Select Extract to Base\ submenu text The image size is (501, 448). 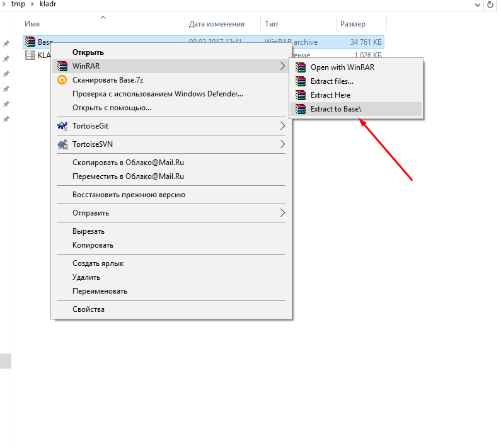tap(336, 109)
